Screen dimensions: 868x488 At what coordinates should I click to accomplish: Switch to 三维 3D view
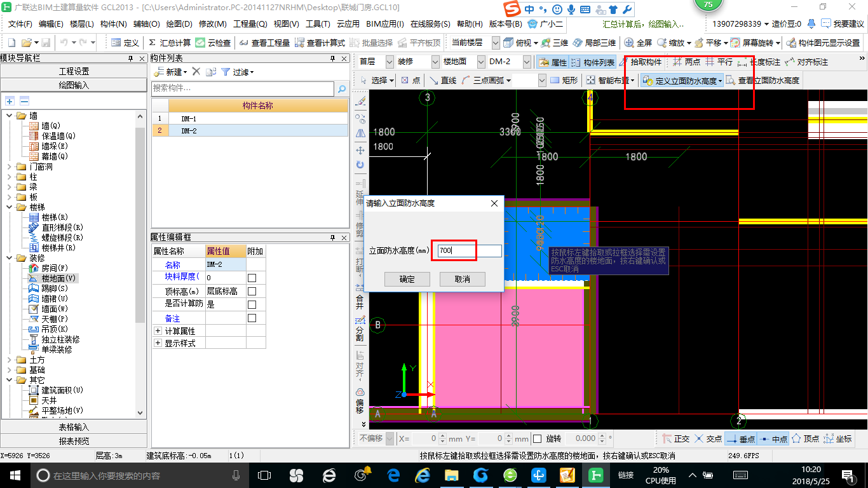click(x=555, y=43)
